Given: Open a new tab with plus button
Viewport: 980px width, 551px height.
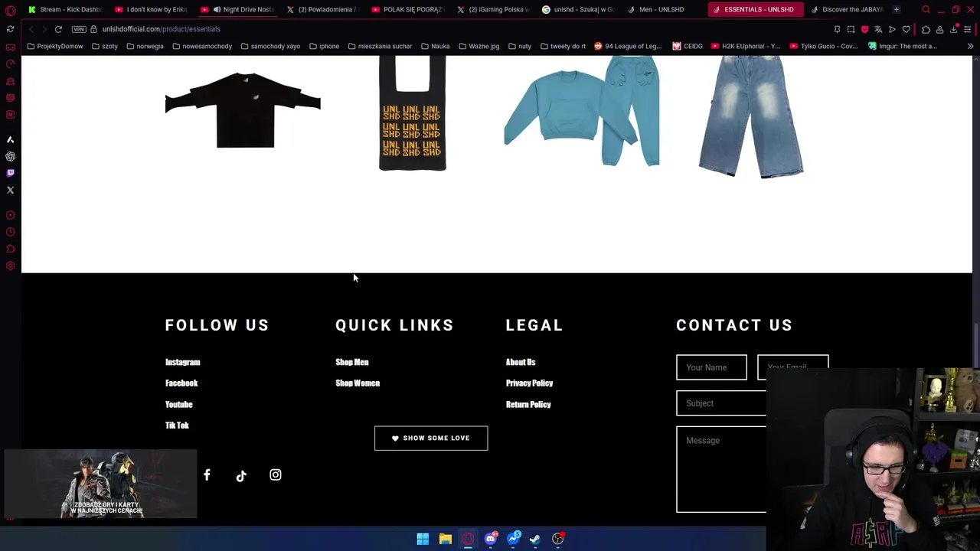Looking at the screenshot, I should [897, 9].
